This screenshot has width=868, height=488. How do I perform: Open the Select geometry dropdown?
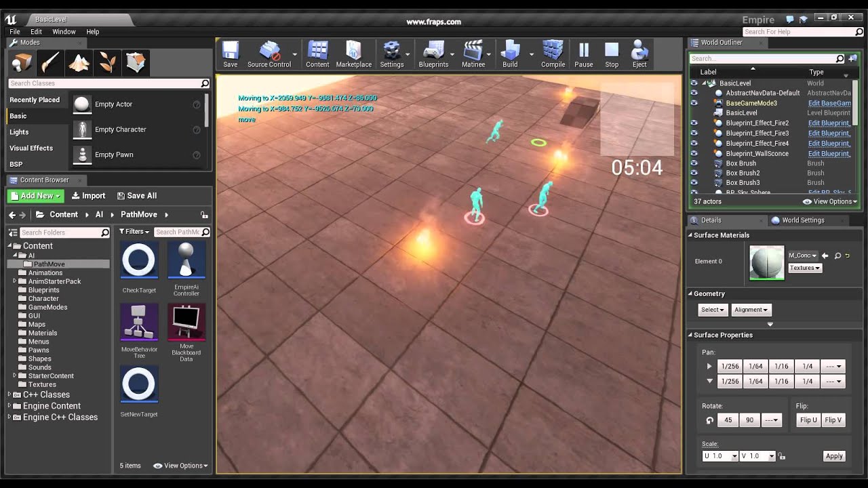point(713,310)
